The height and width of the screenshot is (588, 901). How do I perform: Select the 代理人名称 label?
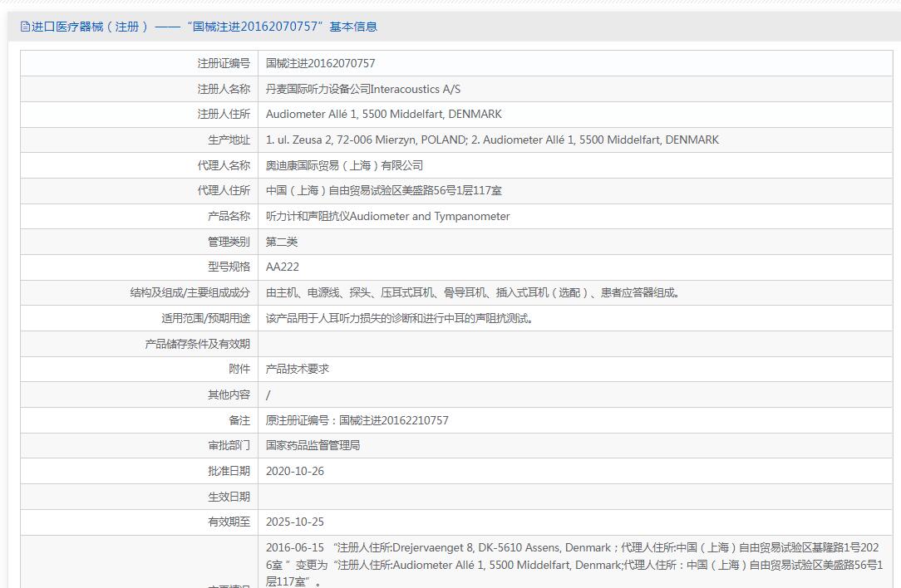coord(224,165)
